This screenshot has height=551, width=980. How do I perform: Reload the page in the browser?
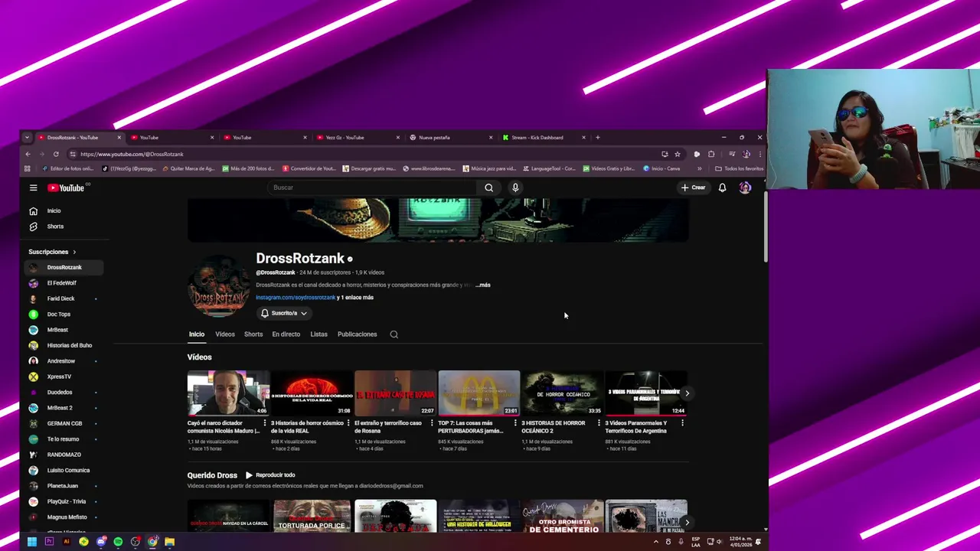click(x=56, y=154)
